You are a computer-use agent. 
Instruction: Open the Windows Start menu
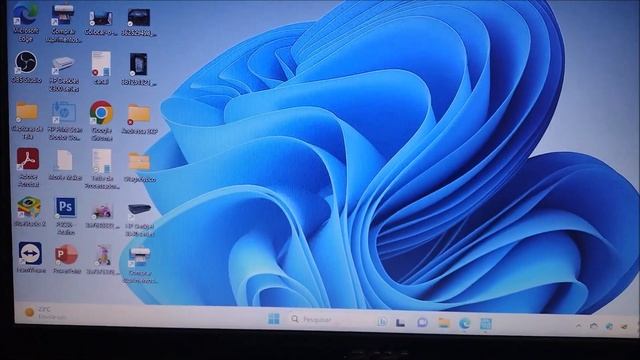tap(274, 319)
